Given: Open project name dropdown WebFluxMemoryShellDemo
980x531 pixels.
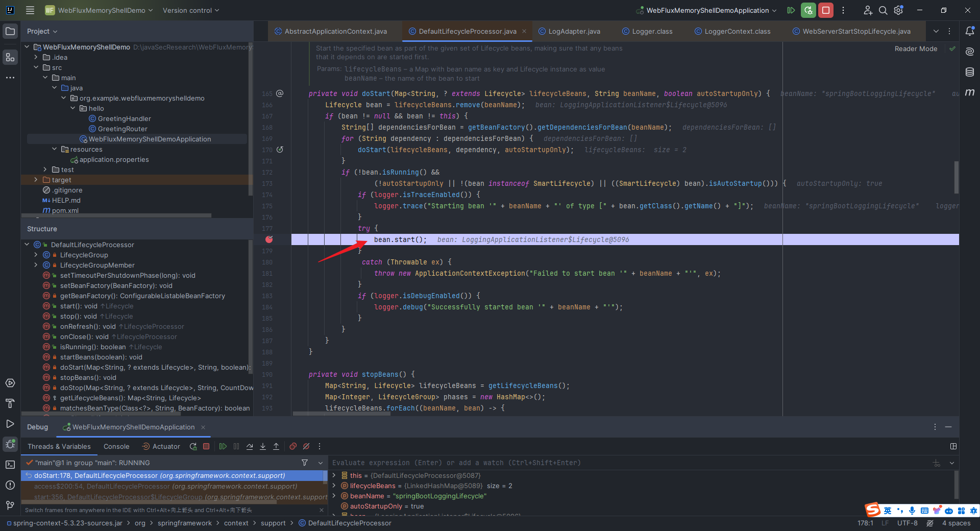Looking at the screenshot, I should click(99, 10).
